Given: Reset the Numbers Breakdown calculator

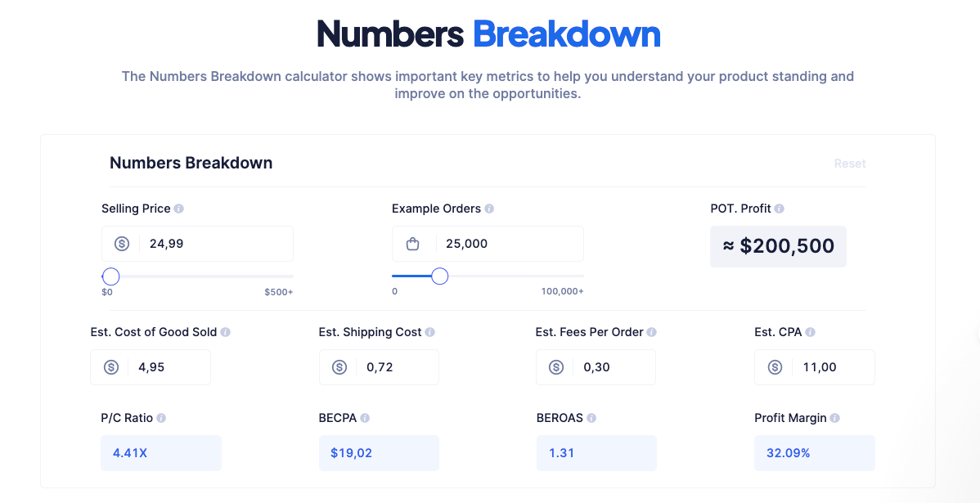Looking at the screenshot, I should [x=850, y=164].
